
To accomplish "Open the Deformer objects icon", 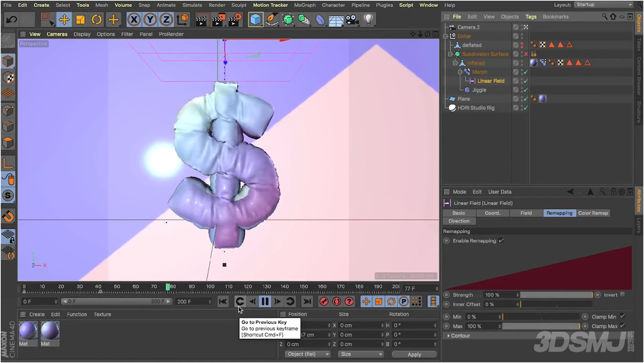I will pyautogui.click(x=320, y=20).
